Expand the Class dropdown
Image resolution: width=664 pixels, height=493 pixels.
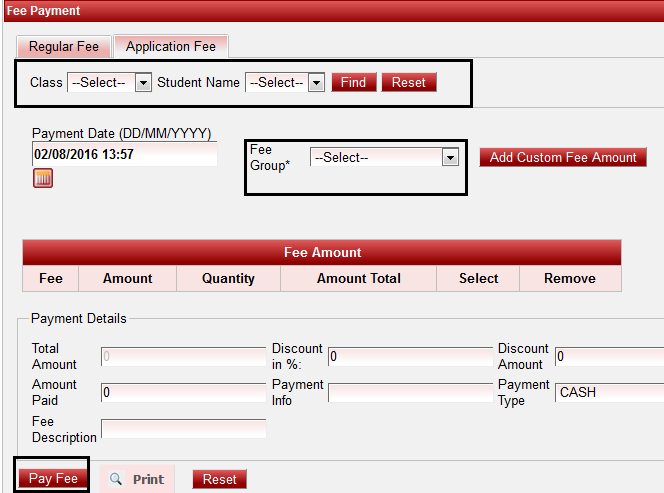click(x=109, y=83)
